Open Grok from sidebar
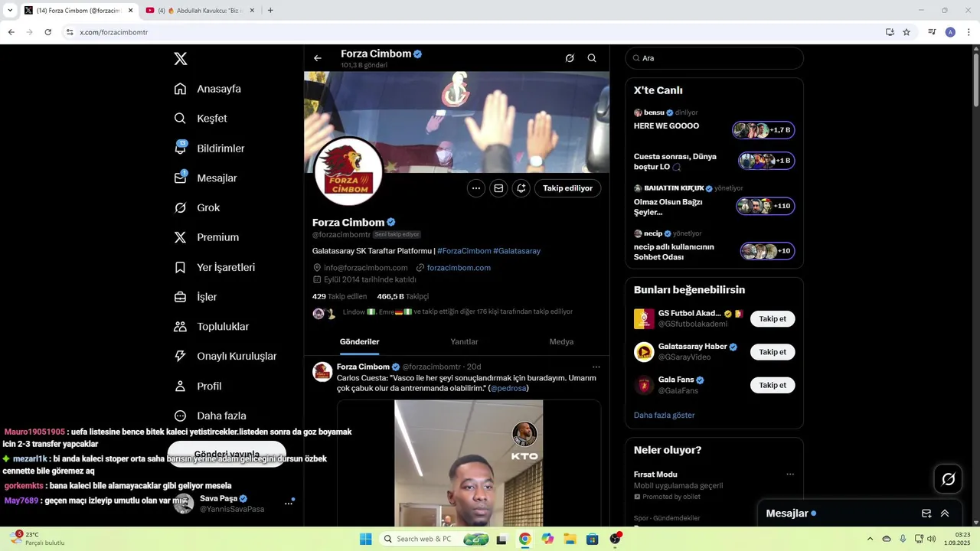 197,208
